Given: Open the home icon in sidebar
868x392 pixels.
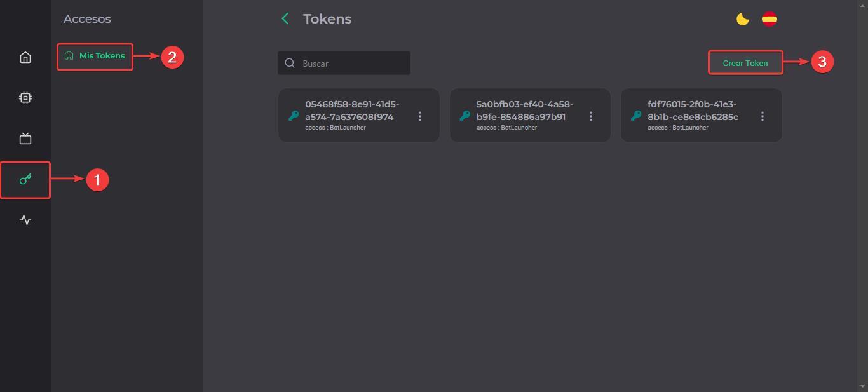Looking at the screenshot, I should point(25,57).
